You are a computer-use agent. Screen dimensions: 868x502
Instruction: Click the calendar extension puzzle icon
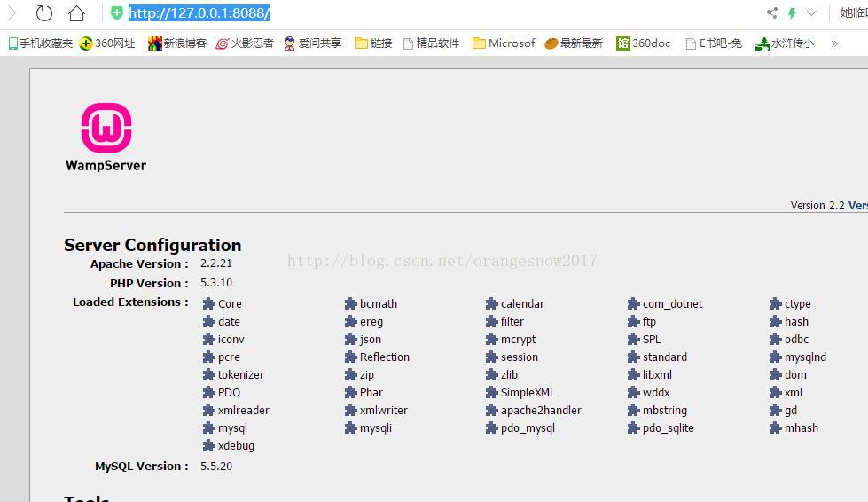click(x=491, y=303)
